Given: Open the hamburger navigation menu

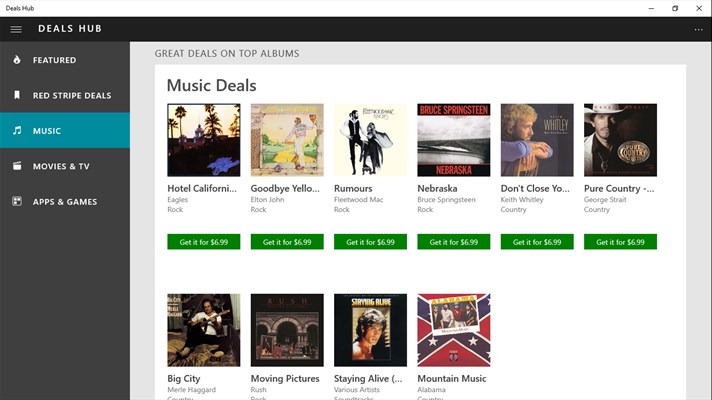Looking at the screenshot, I should coord(16,29).
